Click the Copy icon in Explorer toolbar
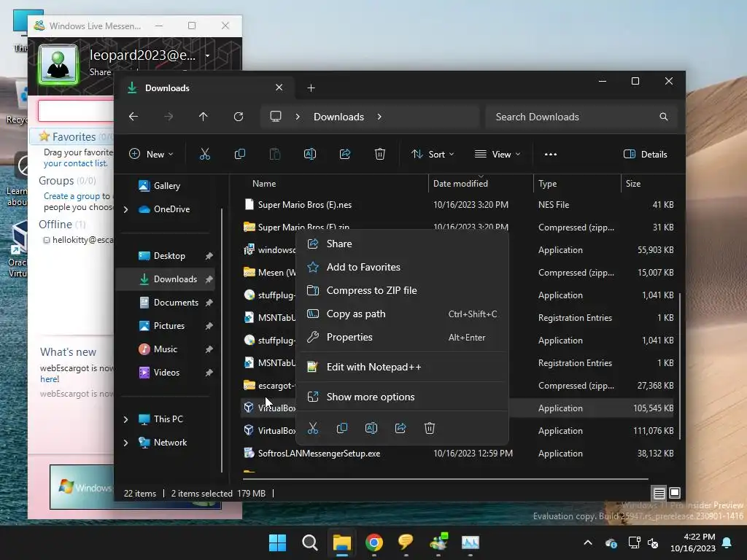 pyautogui.click(x=240, y=155)
